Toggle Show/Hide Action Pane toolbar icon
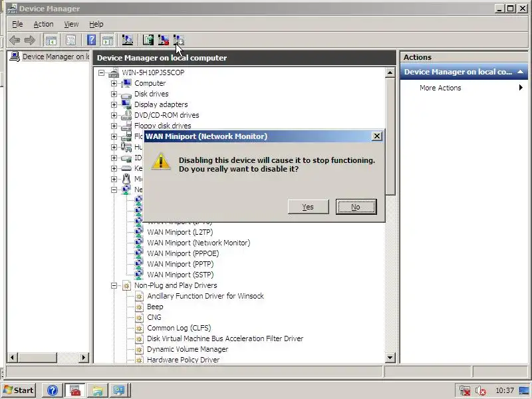This screenshot has width=532, height=399. [108, 41]
